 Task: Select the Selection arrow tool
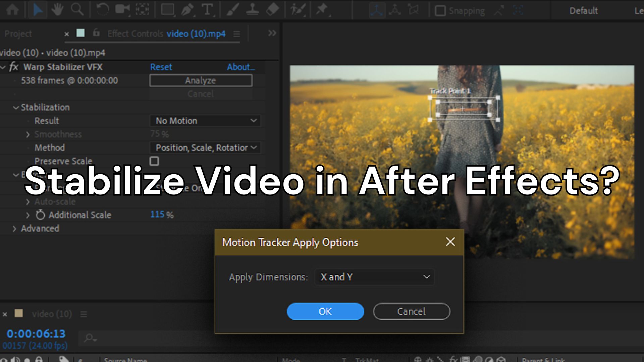click(38, 10)
